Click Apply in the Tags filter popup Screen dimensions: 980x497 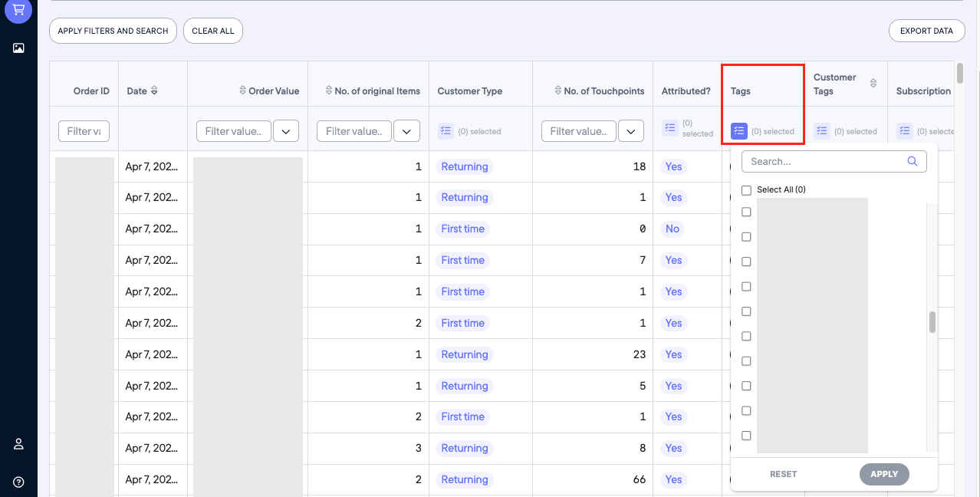pos(884,474)
